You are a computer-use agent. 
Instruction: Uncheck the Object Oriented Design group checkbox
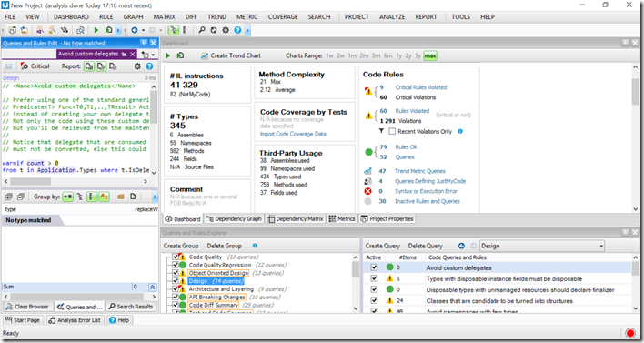175,273
